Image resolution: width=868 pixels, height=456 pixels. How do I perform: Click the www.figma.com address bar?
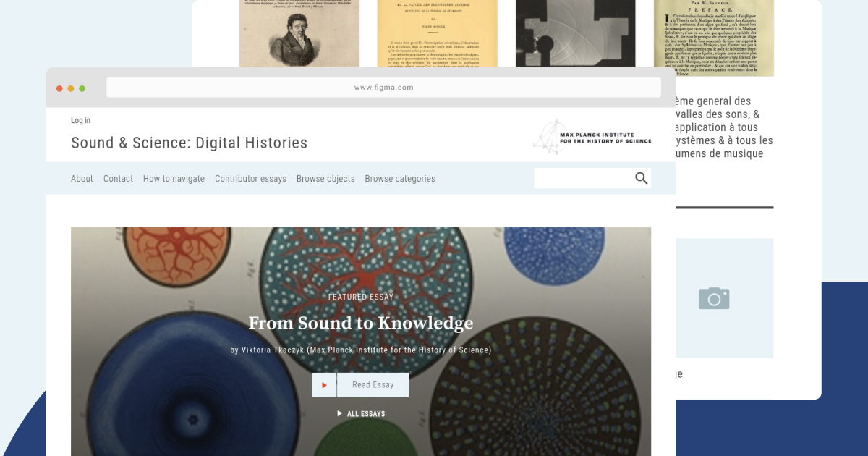[383, 88]
